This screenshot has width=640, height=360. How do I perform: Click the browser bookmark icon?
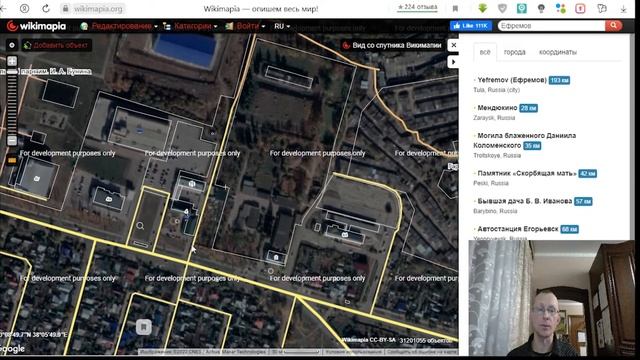(456, 9)
